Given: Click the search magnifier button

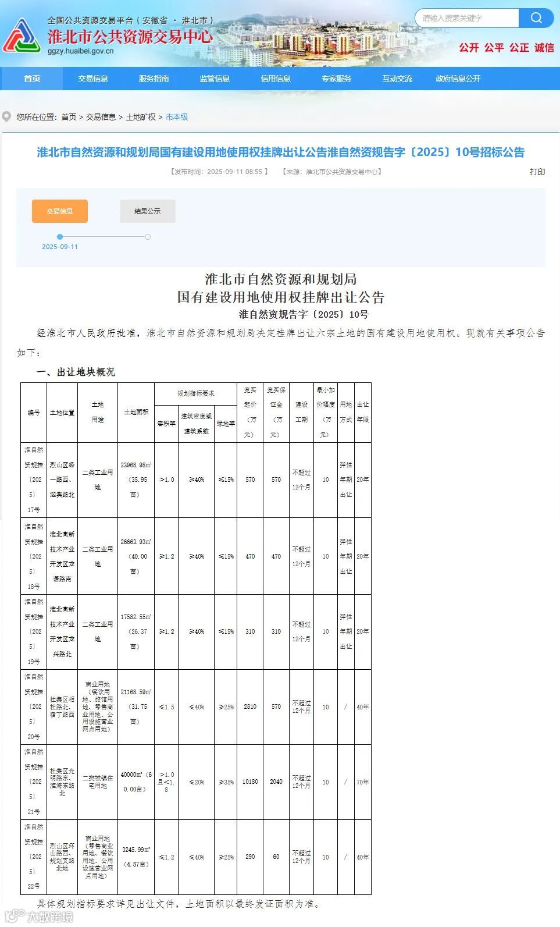Looking at the screenshot, I should click(x=536, y=18).
